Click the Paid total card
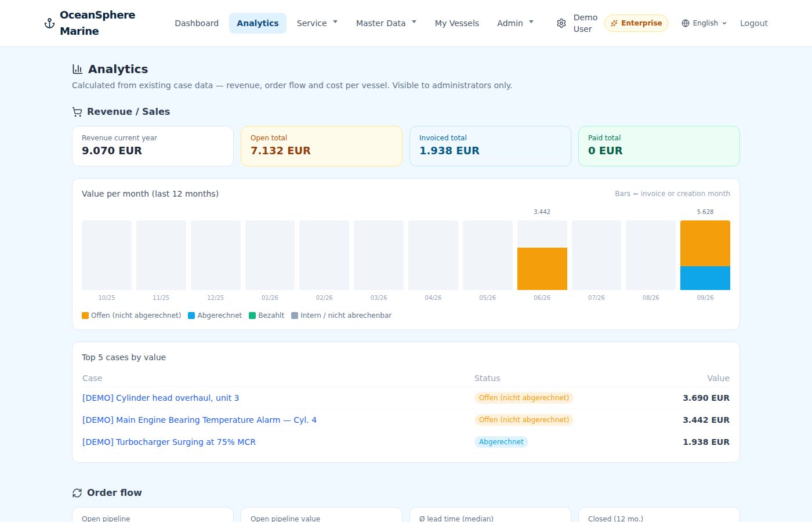Image resolution: width=812 pixels, height=522 pixels. tap(659, 146)
